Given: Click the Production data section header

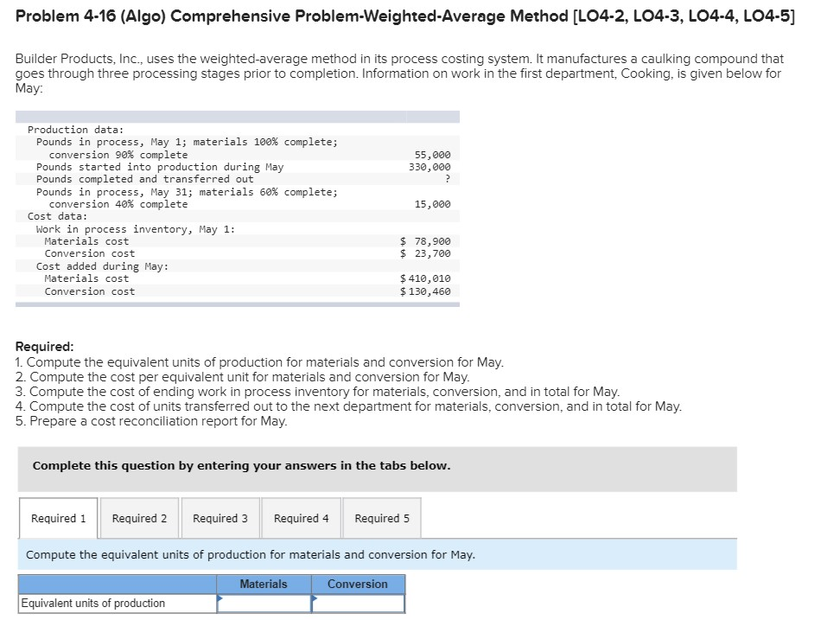Looking at the screenshot, I should point(66,129).
